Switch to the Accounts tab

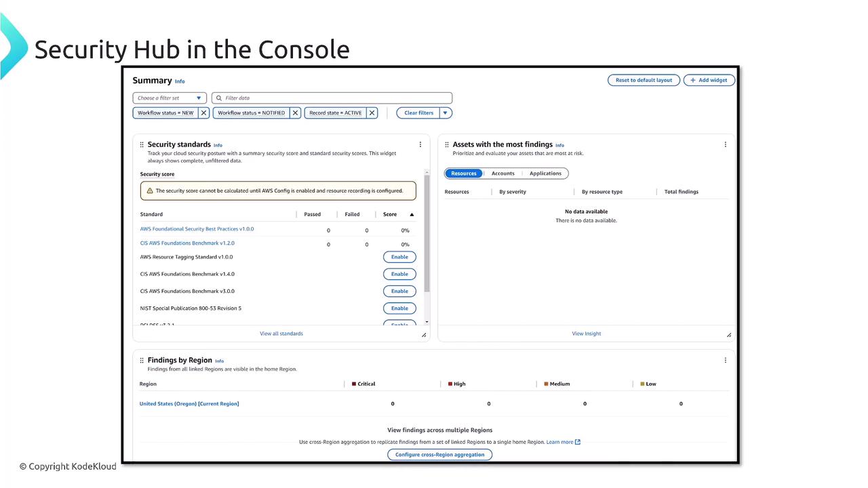pyautogui.click(x=503, y=174)
